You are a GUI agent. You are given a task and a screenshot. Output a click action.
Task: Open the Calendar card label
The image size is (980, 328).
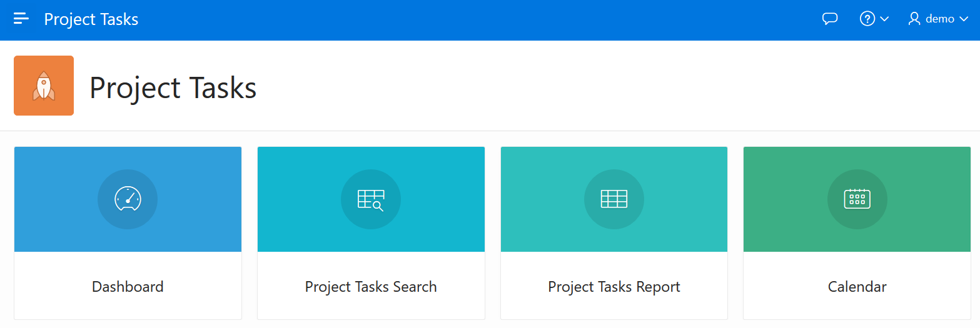[857, 287]
